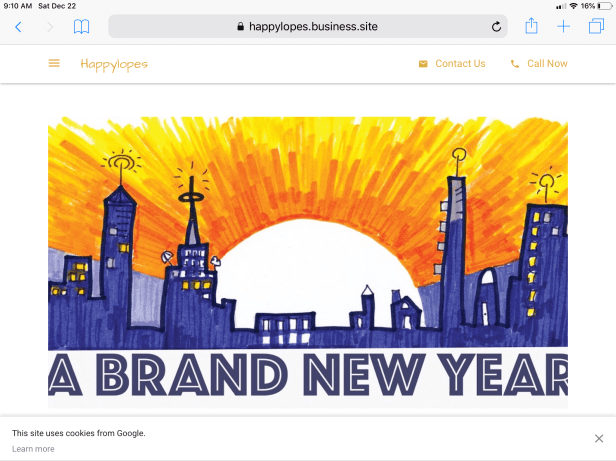This screenshot has width=616, height=461.
Task: Open the Contact Us link
Action: [460, 64]
